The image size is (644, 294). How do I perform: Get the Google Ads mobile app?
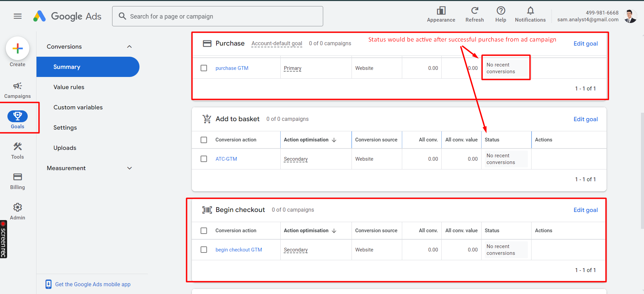pos(93,284)
